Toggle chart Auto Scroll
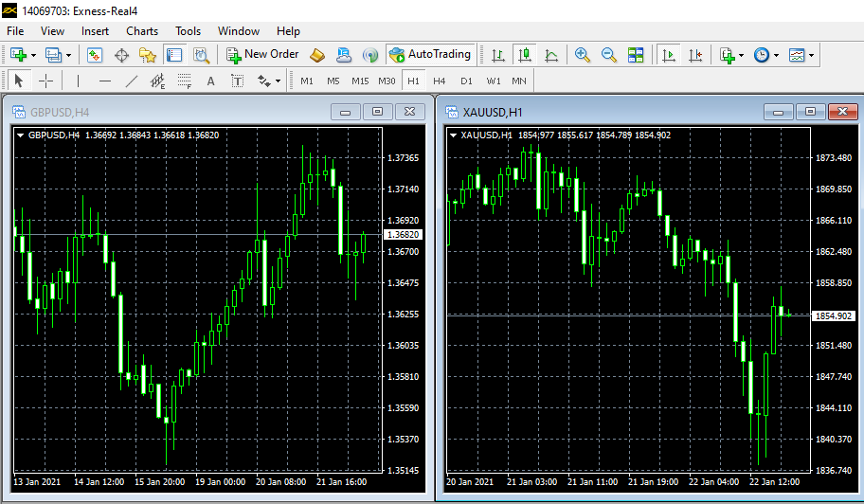Image resolution: width=864 pixels, height=504 pixels. (x=669, y=55)
